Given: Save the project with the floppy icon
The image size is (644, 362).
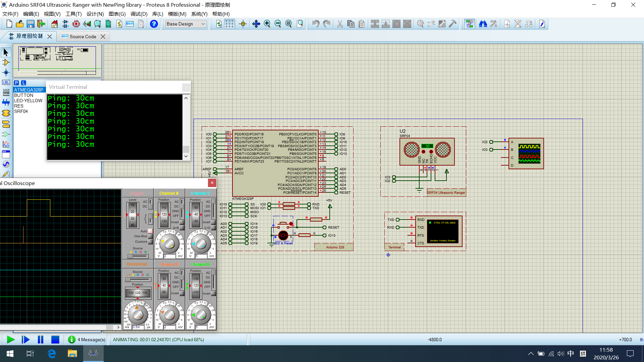Looking at the screenshot, I should coord(31,24).
